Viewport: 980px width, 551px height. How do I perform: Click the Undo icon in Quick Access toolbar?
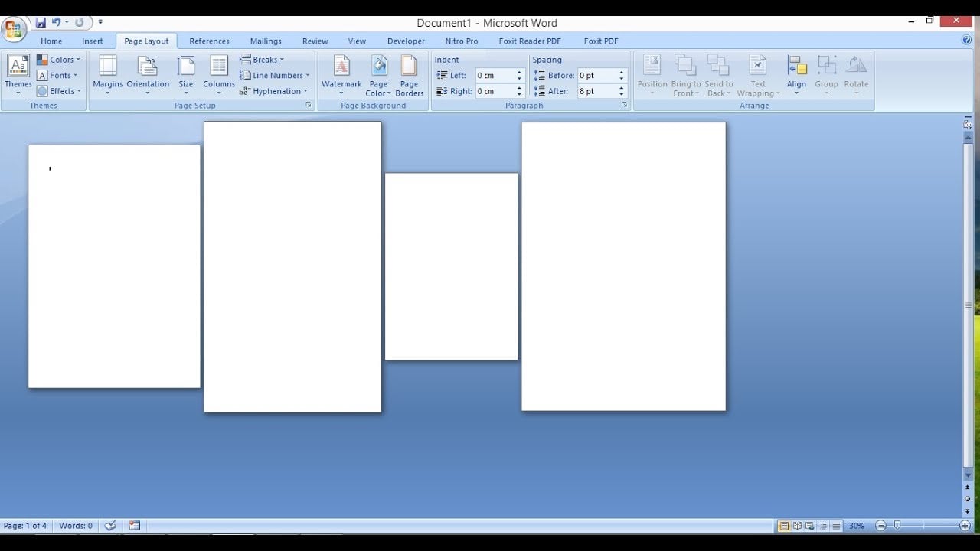click(x=56, y=22)
